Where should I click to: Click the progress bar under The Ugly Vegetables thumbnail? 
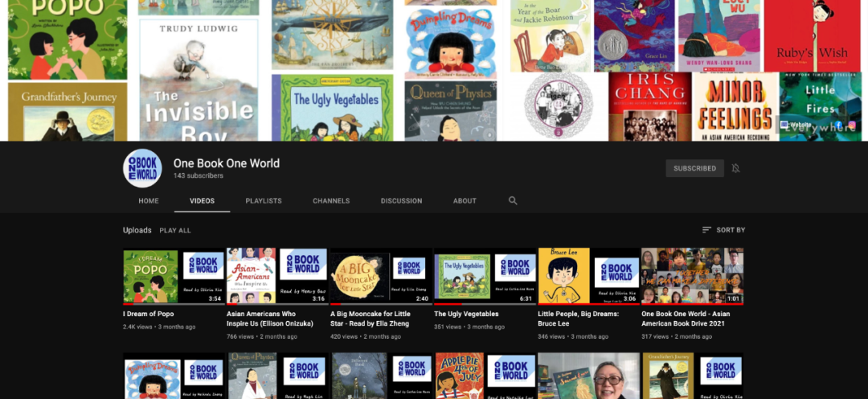pos(485,304)
